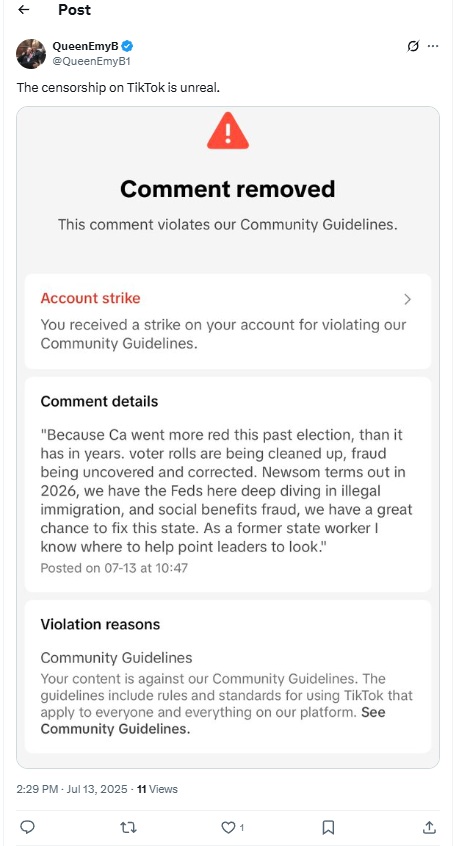The width and height of the screenshot is (472, 846).
Task: Share the post via upload icon
Action: click(x=429, y=827)
